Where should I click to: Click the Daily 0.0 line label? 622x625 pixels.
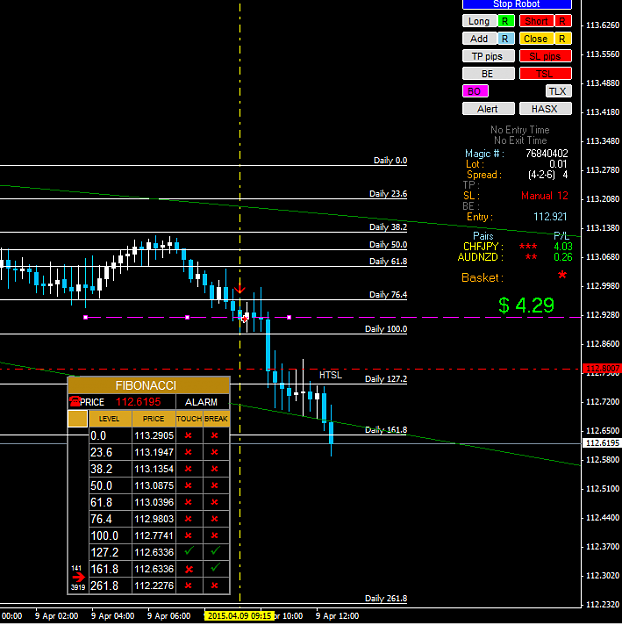[x=390, y=160]
